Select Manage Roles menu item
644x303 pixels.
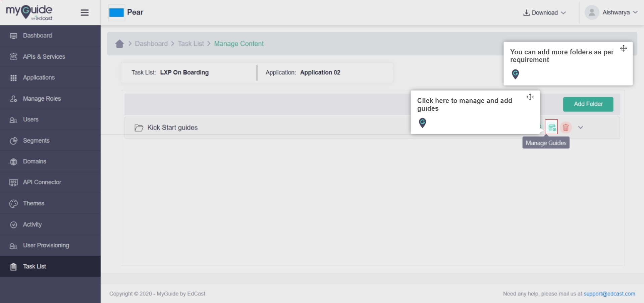pyautogui.click(x=50, y=99)
